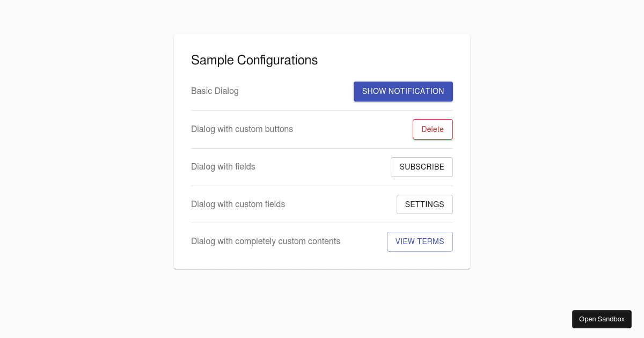Open the custom fields settings dialog
644x338 pixels.
click(x=425, y=204)
